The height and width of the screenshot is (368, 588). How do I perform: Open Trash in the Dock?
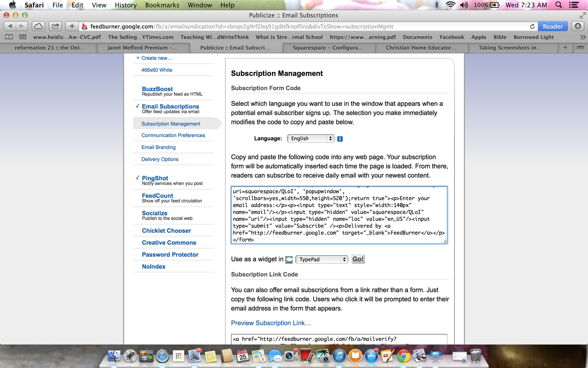[x=475, y=356]
